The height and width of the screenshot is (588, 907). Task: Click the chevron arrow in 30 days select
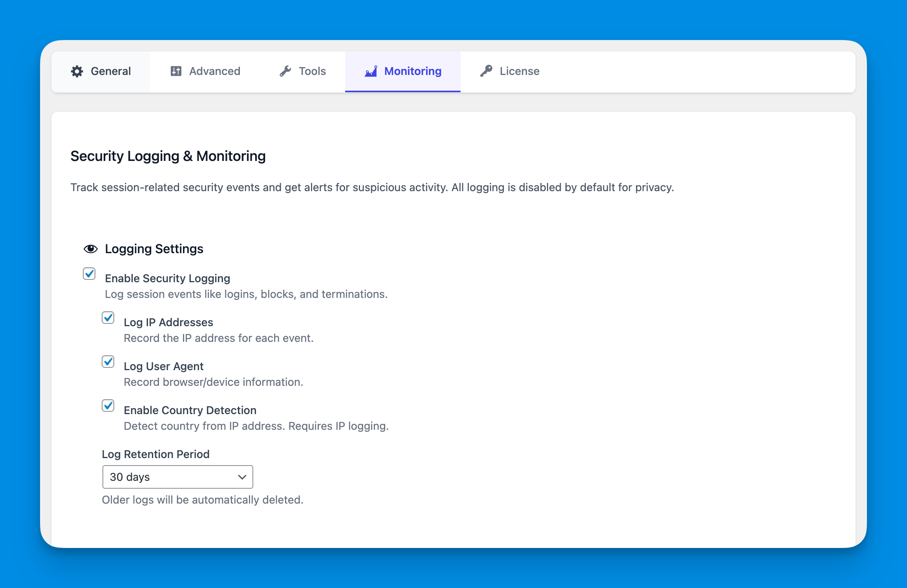pos(242,477)
